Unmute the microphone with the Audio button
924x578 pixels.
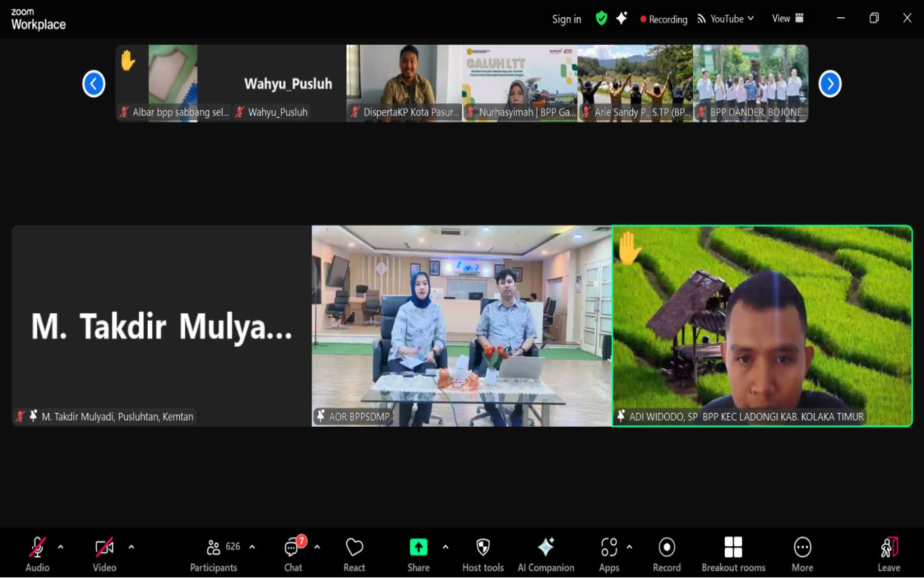pyautogui.click(x=37, y=554)
